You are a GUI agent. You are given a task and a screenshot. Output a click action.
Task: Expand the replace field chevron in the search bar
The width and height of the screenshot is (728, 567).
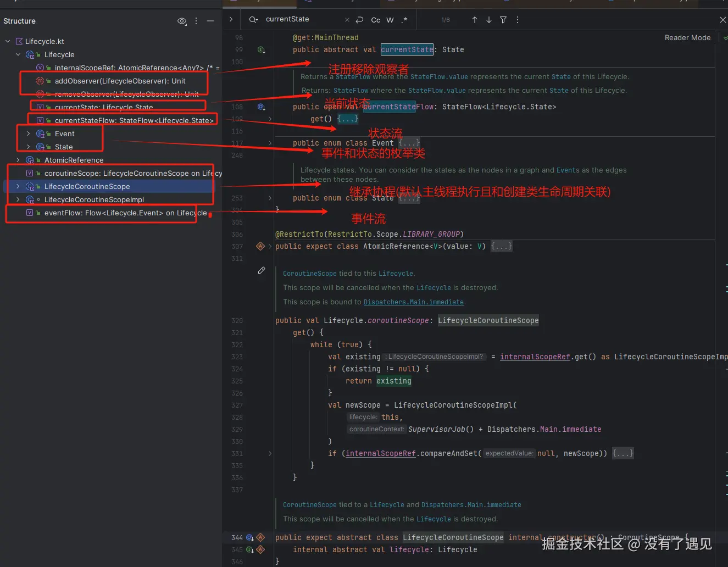(x=231, y=19)
